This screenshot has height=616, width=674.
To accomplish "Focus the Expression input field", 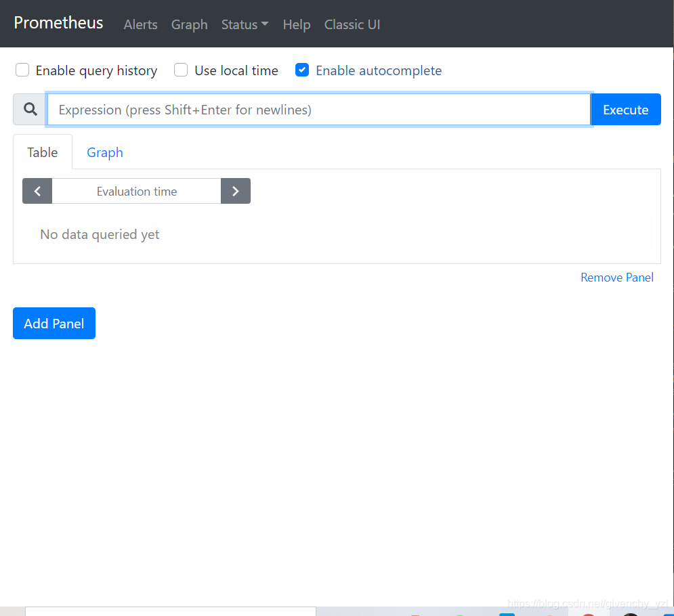I will [319, 110].
